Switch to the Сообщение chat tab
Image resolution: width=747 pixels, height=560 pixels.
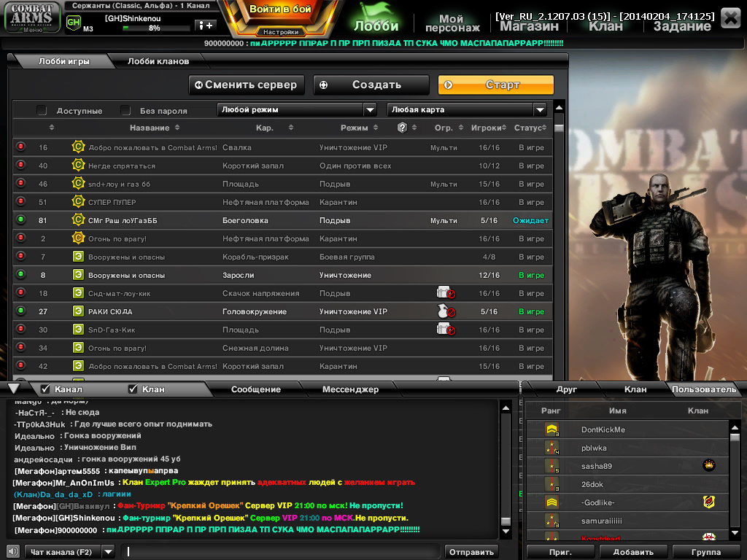pos(256,389)
